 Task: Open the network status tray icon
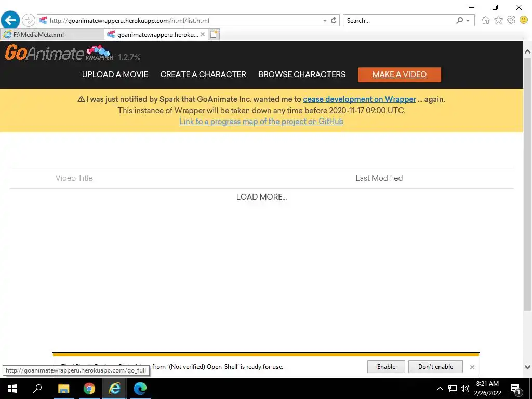pyautogui.click(x=453, y=389)
